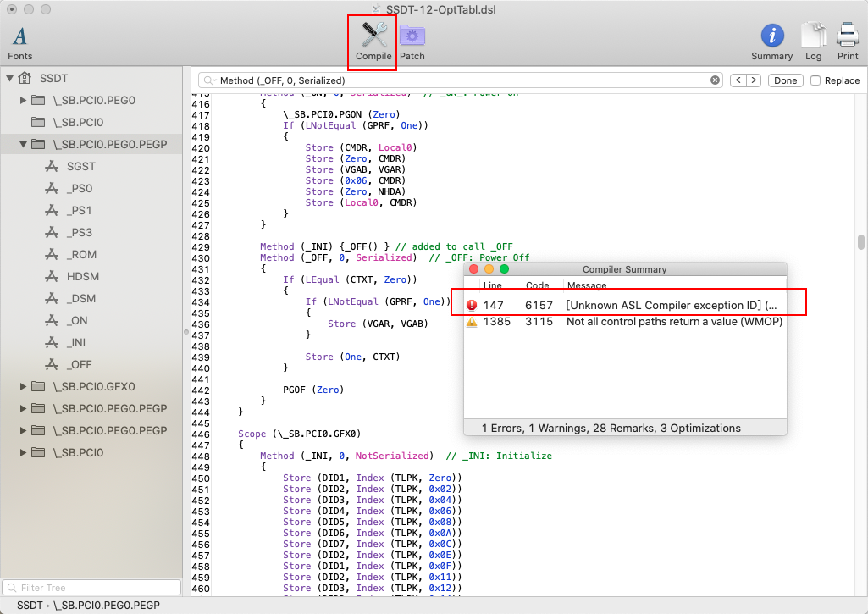Open the Fonts panel

pyautogui.click(x=20, y=43)
